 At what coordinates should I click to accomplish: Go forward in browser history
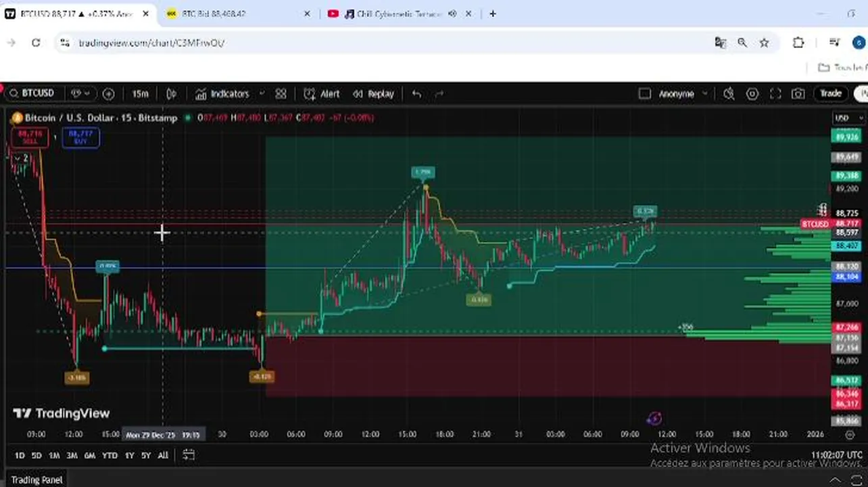11,43
